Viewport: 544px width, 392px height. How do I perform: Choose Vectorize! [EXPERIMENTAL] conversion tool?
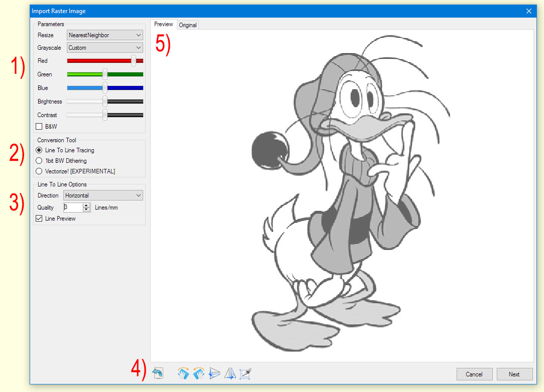(39, 171)
